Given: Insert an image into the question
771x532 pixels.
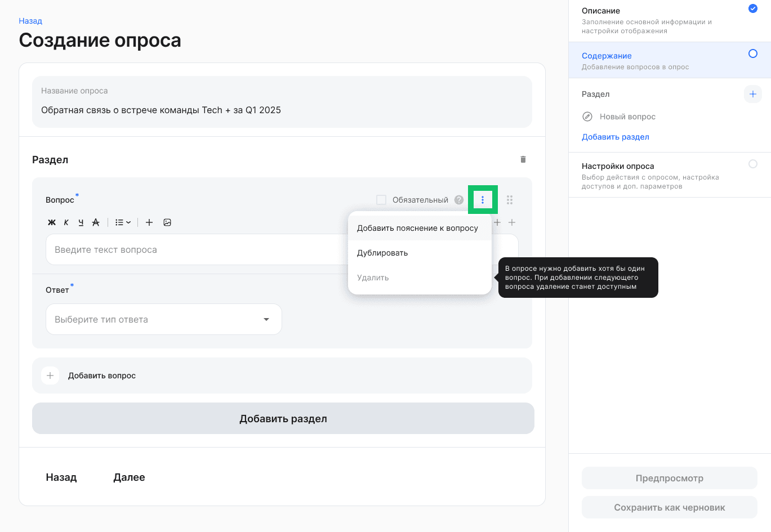Looking at the screenshot, I should pyautogui.click(x=167, y=222).
